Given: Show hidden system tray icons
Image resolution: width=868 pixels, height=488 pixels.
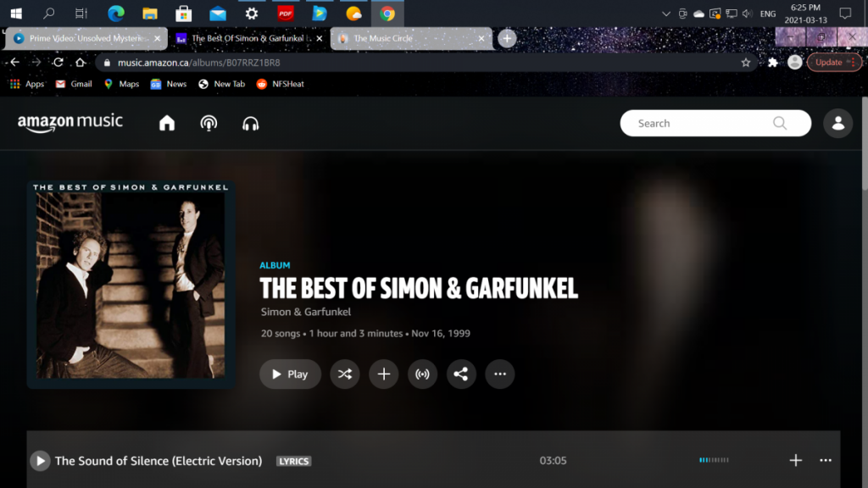Looking at the screenshot, I should (x=666, y=14).
